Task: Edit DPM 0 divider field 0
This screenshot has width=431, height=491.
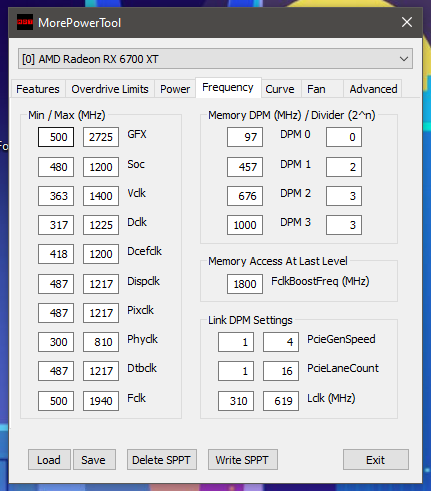Action: tap(344, 137)
